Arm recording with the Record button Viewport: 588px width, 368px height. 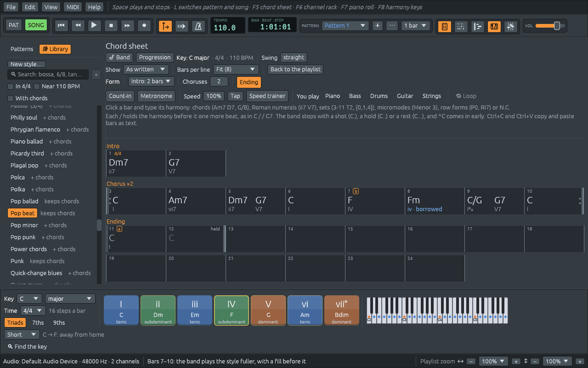point(144,25)
